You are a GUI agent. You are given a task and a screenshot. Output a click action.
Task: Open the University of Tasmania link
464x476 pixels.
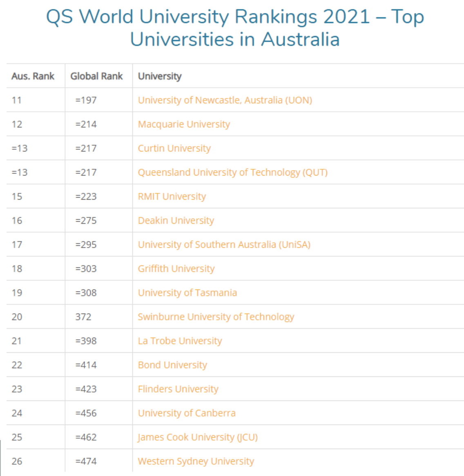[187, 293]
